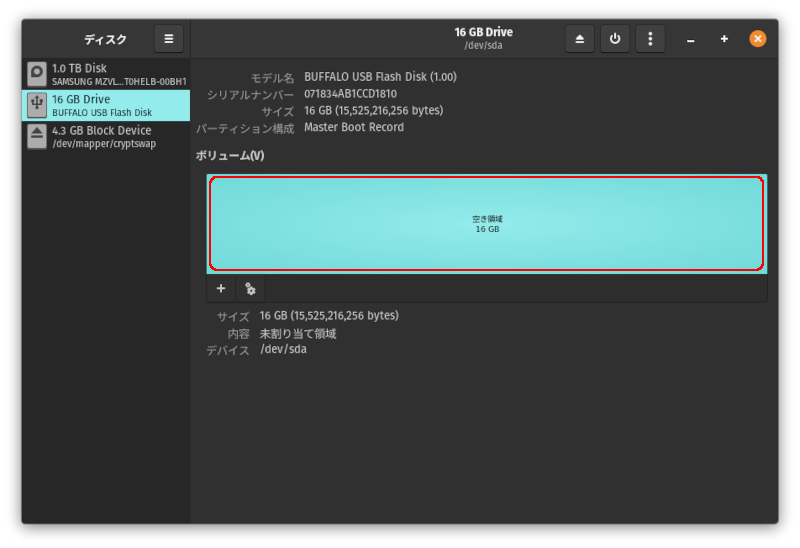Click the Master Boot Record partitioning value
The width and height of the screenshot is (800, 548).
pos(354,128)
